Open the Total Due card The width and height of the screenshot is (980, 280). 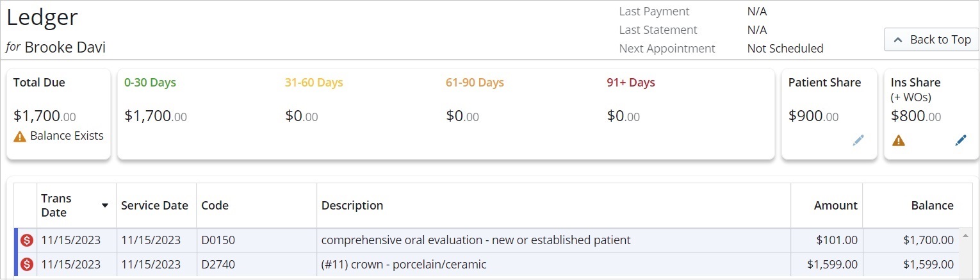(x=58, y=114)
